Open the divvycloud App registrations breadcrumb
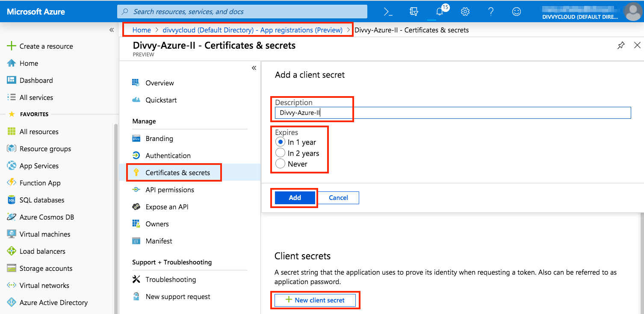 [x=253, y=30]
